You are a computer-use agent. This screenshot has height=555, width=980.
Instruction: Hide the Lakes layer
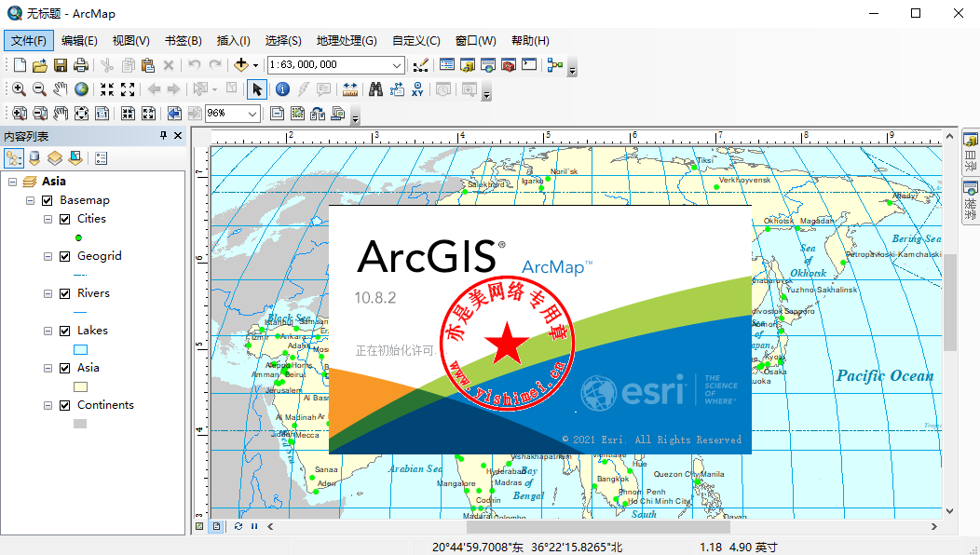tap(64, 331)
